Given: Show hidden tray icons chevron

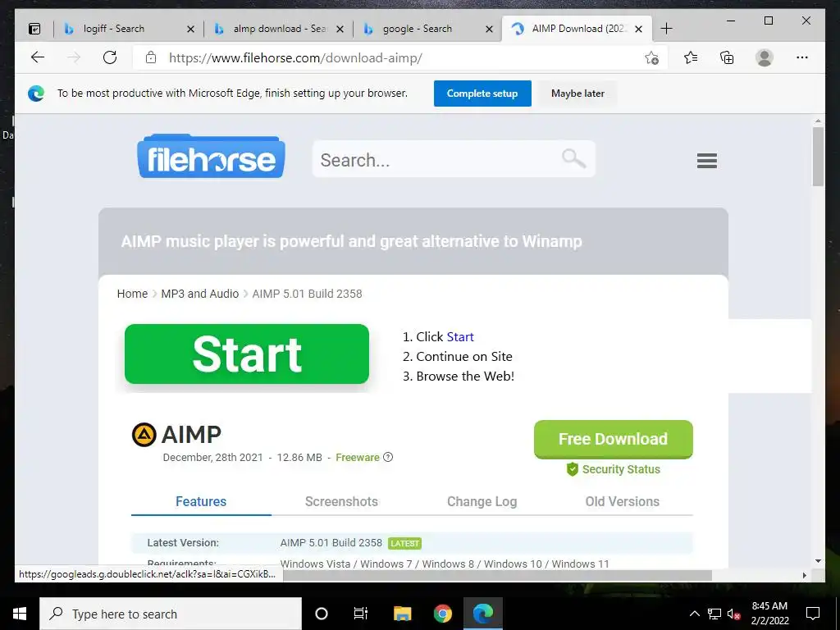Looking at the screenshot, I should (694, 614).
